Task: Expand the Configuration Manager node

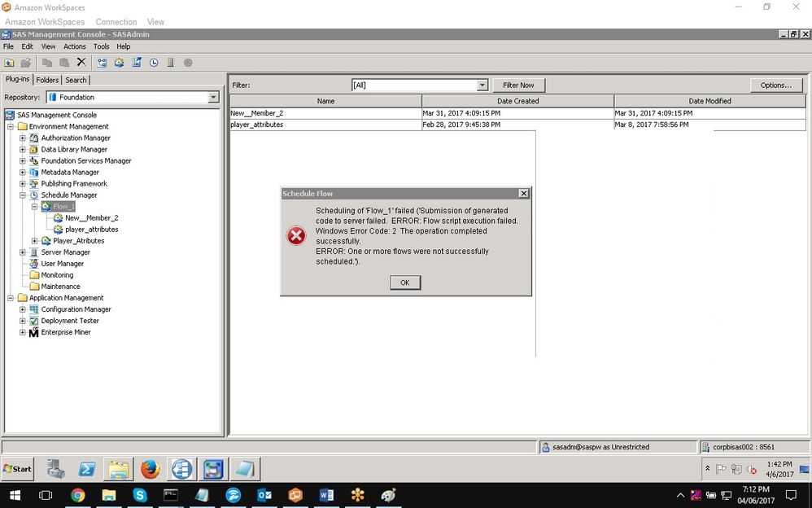Action: pyautogui.click(x=22, y=309)
